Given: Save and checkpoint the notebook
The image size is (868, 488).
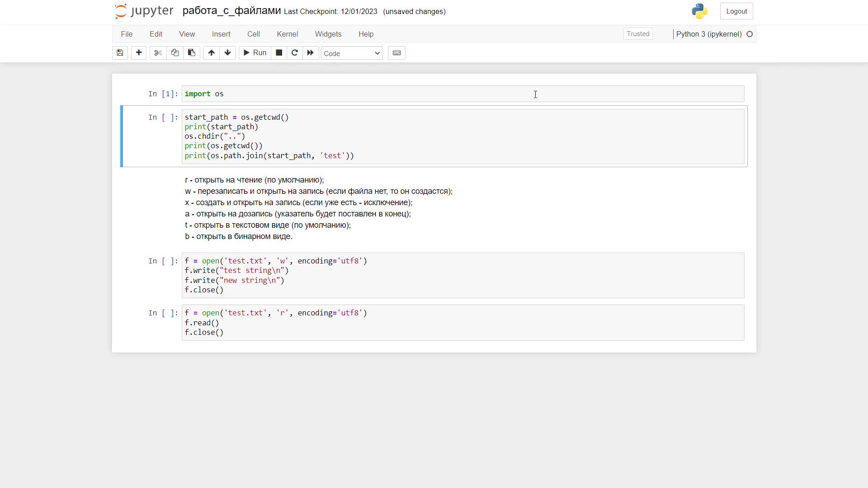Looking at the screenshot, I should pos(120,53).
